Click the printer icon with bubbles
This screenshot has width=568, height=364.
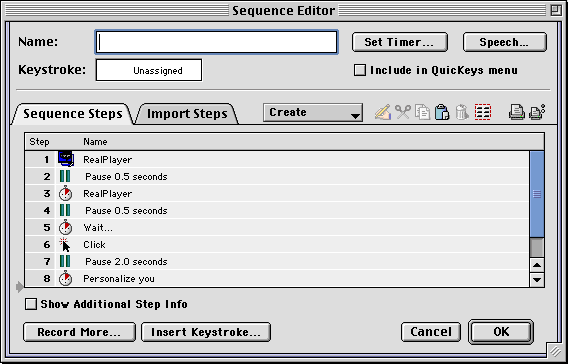(537, 112)
